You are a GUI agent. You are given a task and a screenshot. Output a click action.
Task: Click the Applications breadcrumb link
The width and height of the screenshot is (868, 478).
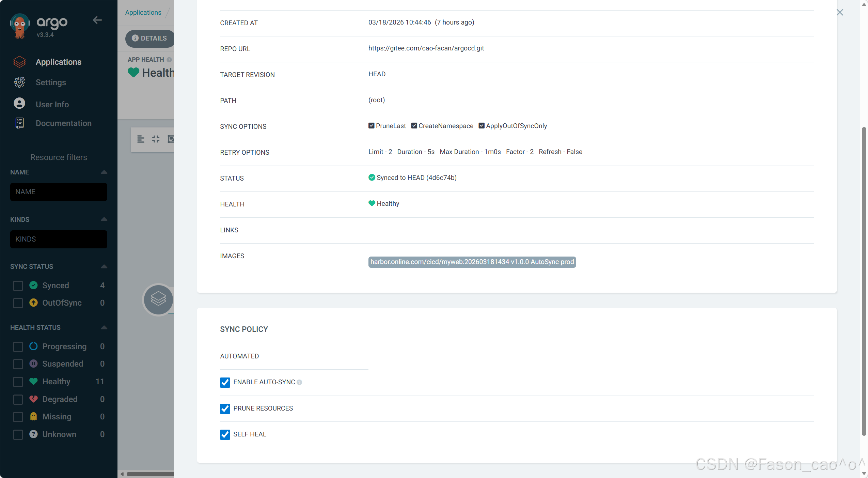click(143, 12)
